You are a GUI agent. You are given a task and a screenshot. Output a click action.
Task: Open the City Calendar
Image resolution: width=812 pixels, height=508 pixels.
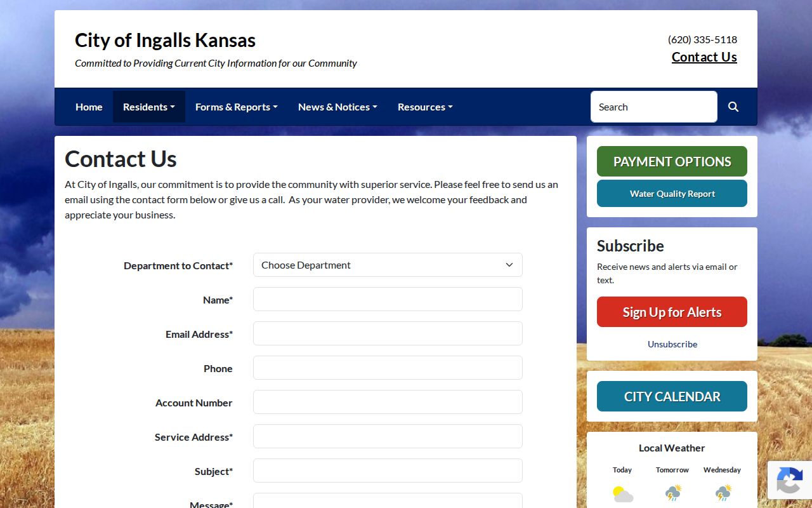coord(672,396)
